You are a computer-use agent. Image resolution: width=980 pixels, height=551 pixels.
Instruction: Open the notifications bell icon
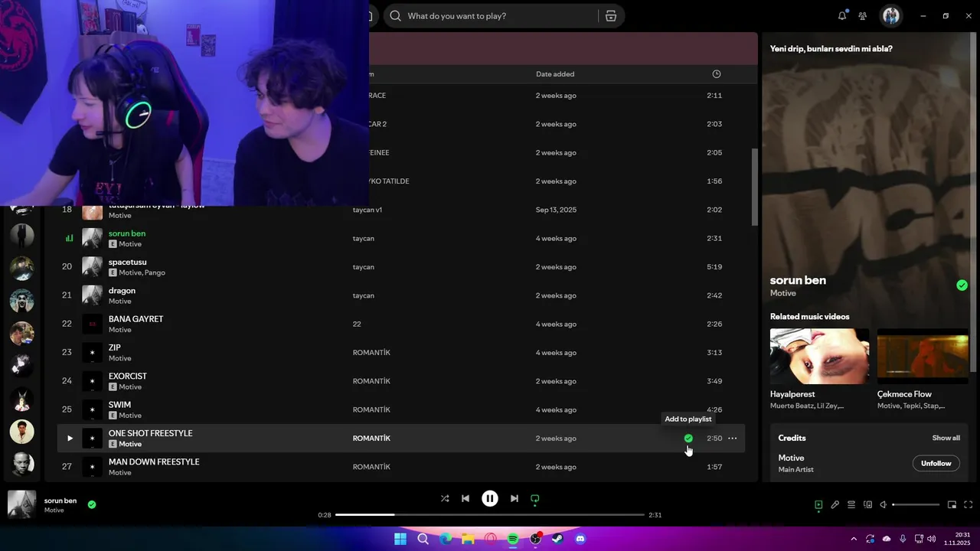[x=842, y=15]
